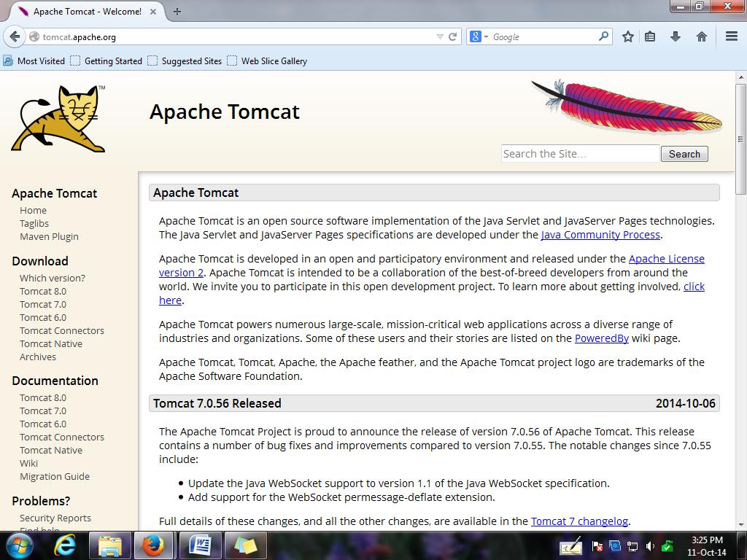
Task: Open the bookmarks list icon
Action: pos(650,36)
